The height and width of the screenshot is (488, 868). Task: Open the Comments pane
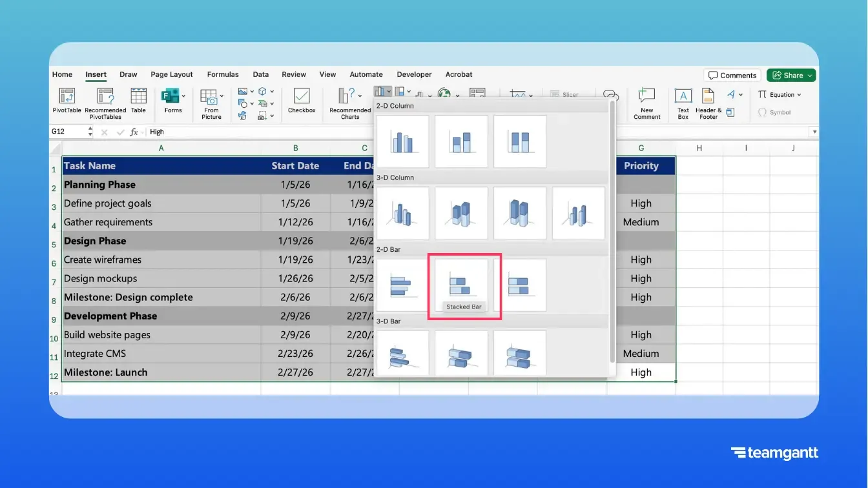tap(732, 76)
